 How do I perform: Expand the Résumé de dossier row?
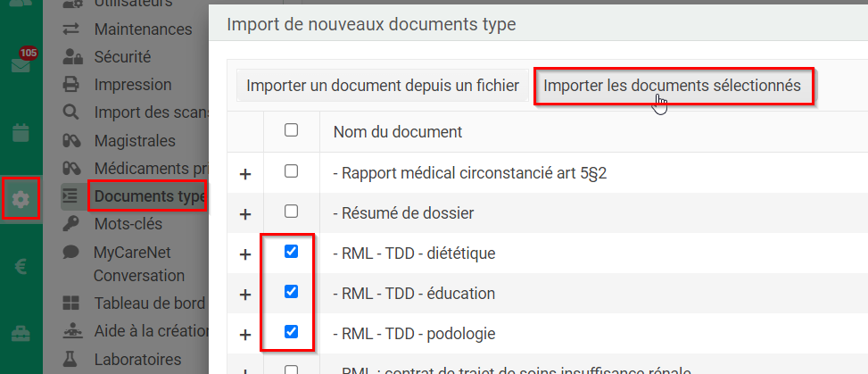click(245, 214)
